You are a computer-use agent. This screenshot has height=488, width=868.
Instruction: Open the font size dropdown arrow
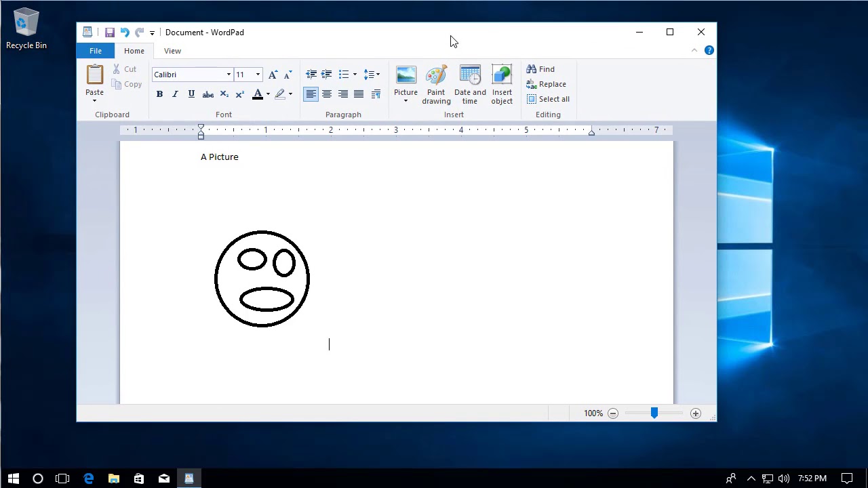(258, 75)
